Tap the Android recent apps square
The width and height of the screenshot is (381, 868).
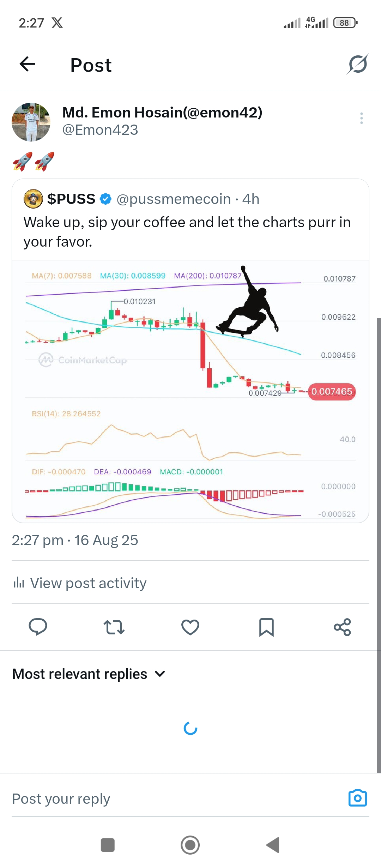click(108, 845)
